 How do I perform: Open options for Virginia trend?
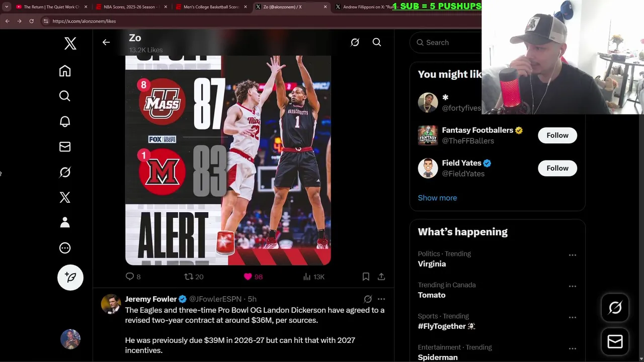click(x=573, y=255)
